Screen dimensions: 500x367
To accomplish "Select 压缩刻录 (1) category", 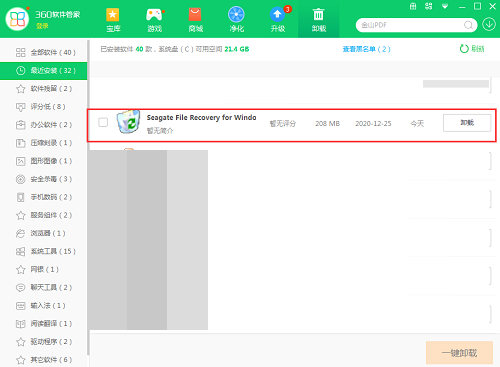I will pos(44,143).
